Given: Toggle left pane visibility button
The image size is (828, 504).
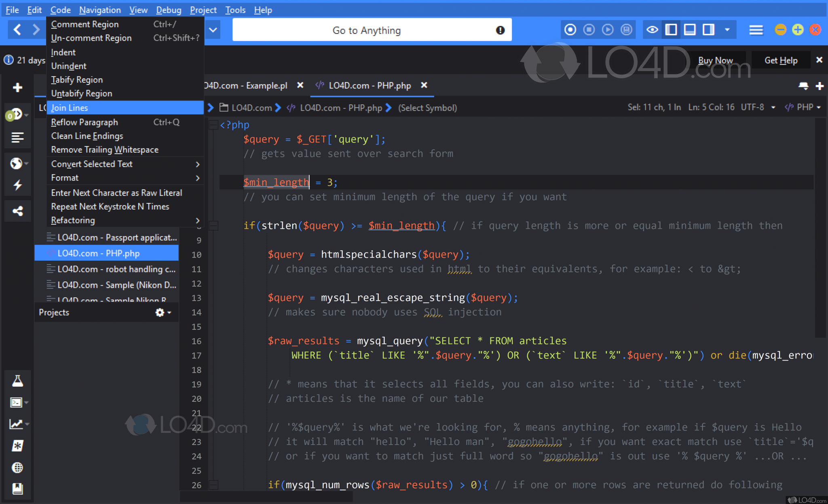Looking at the screenshot, I should pyautogui.click(x=671, y=30).
